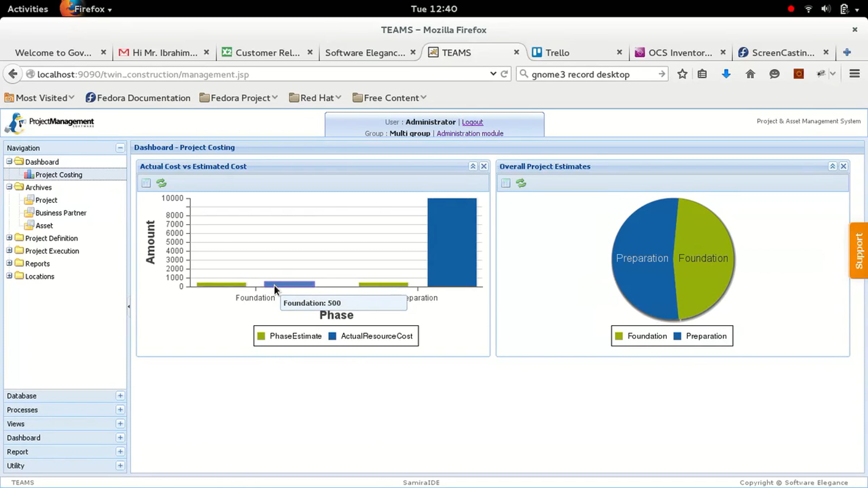Screen dimensions: 868x488
Task: Expand the Project Execution tree node
Action: [x=9, y=250]
